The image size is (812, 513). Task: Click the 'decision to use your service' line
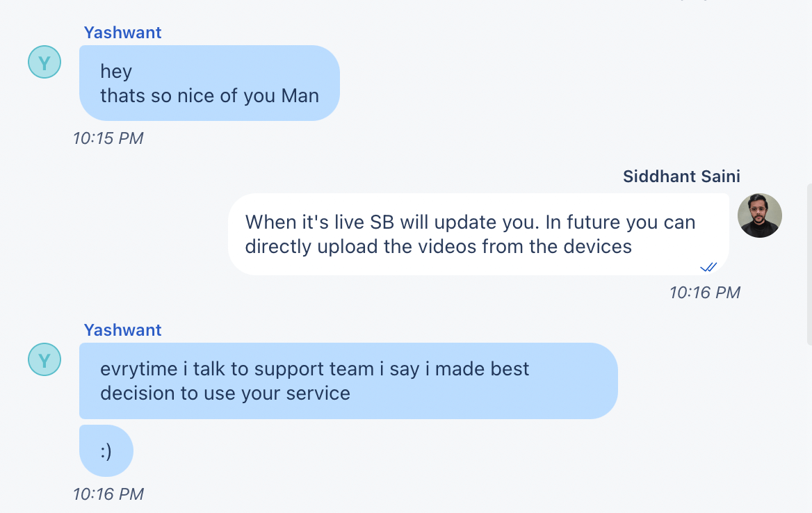[225, 393]
